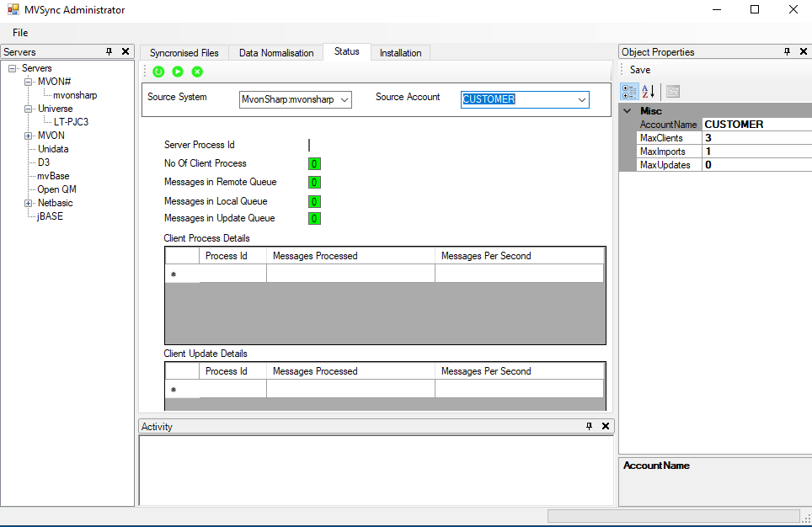
Task: Select Unidata in server tree
Action: 53,149
